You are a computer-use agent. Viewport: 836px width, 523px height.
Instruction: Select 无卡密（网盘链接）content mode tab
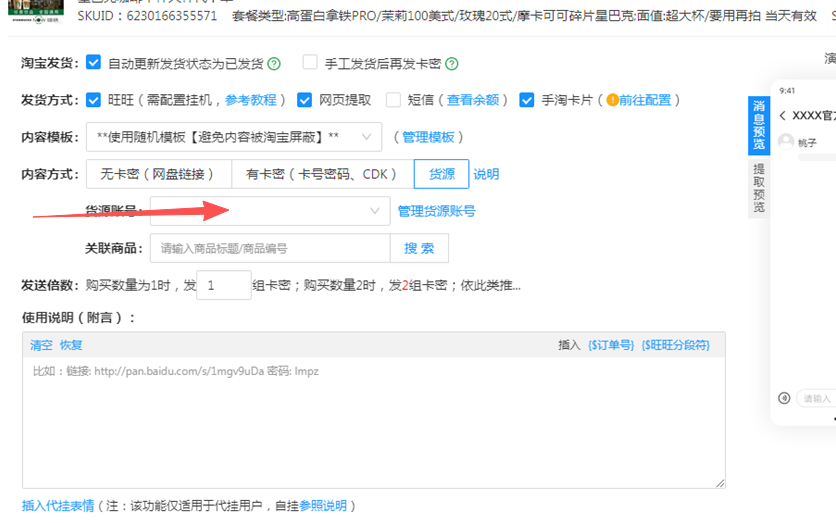point(158,174)
